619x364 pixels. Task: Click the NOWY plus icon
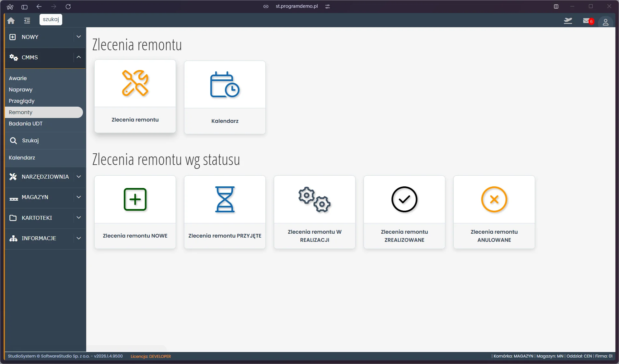coord(13,37)
